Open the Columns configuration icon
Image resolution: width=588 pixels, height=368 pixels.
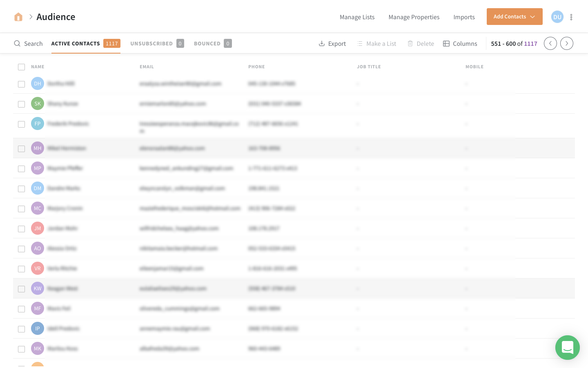click(446, 43)
